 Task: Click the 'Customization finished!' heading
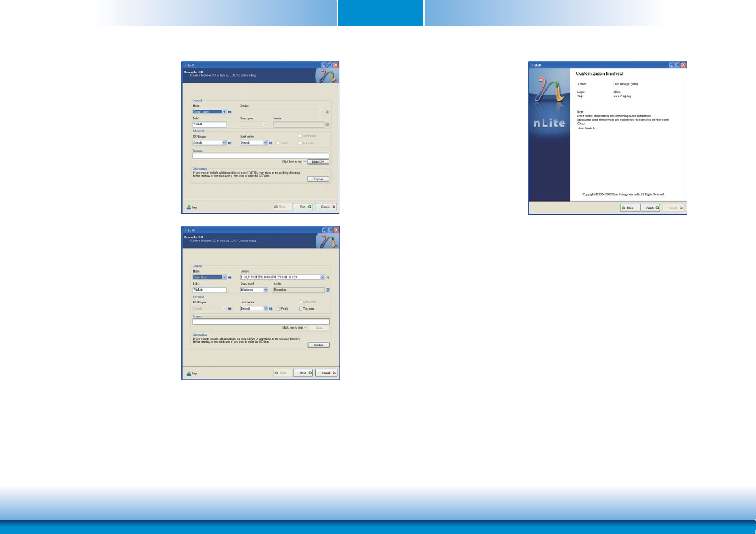point(600,74)
